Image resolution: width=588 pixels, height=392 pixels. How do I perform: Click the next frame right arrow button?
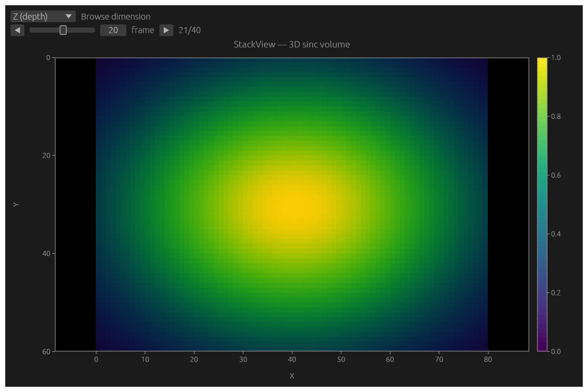pyautogui.click(x=166, y=30)
